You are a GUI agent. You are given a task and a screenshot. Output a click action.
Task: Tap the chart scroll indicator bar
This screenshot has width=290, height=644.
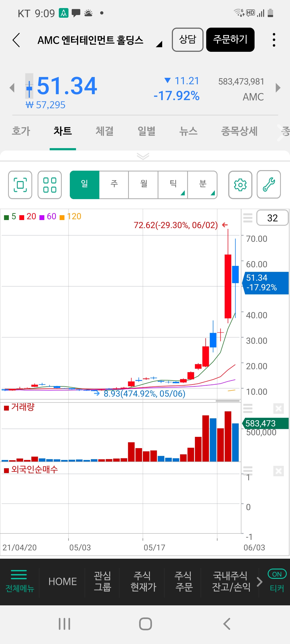coord(228,401)
